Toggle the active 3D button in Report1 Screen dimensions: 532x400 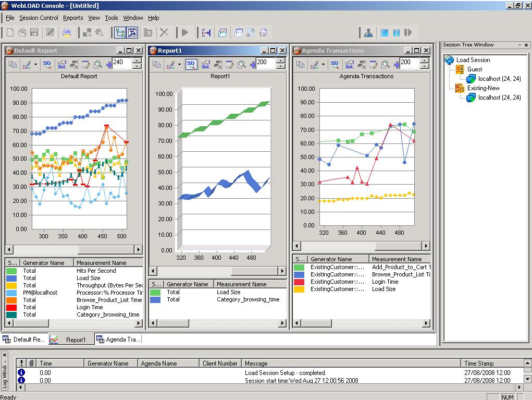pos(191,65)
